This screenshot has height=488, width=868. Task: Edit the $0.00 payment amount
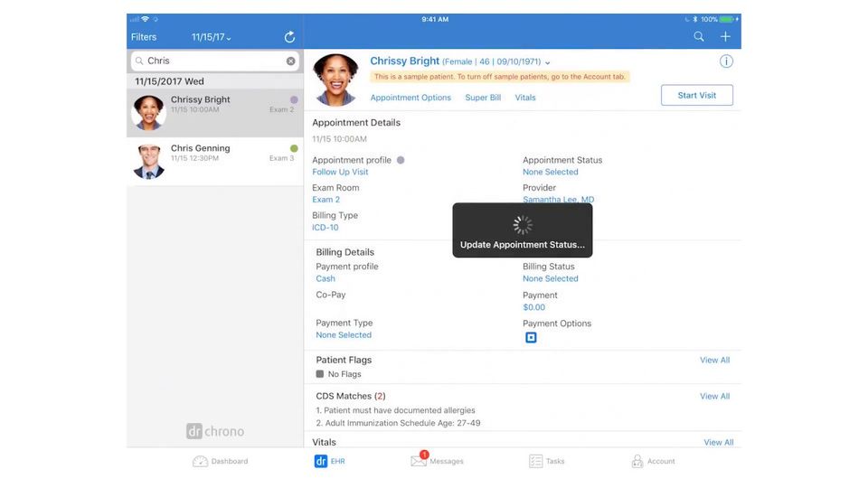533,307
